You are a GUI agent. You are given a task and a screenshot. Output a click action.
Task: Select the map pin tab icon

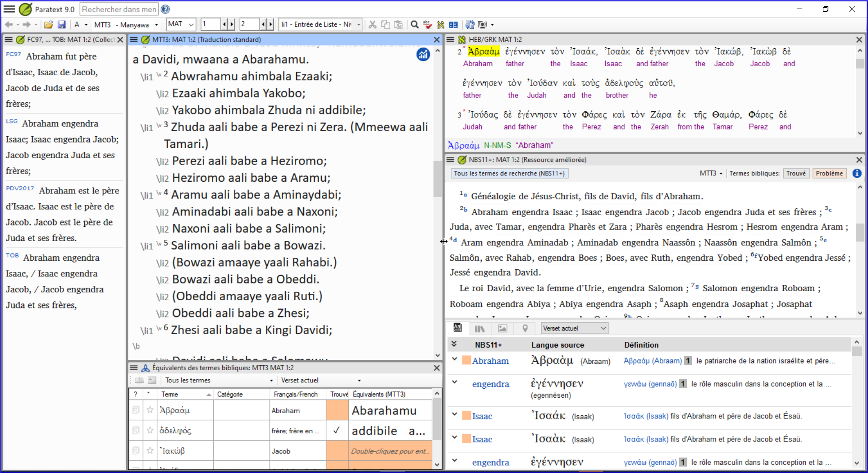click(x=525, y=329)
